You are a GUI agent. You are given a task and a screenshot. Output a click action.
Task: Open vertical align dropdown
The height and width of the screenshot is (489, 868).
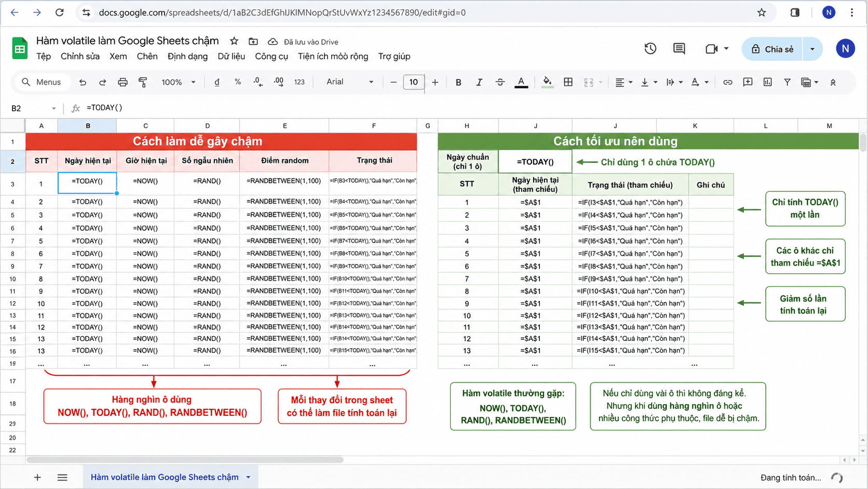(649, 82)
